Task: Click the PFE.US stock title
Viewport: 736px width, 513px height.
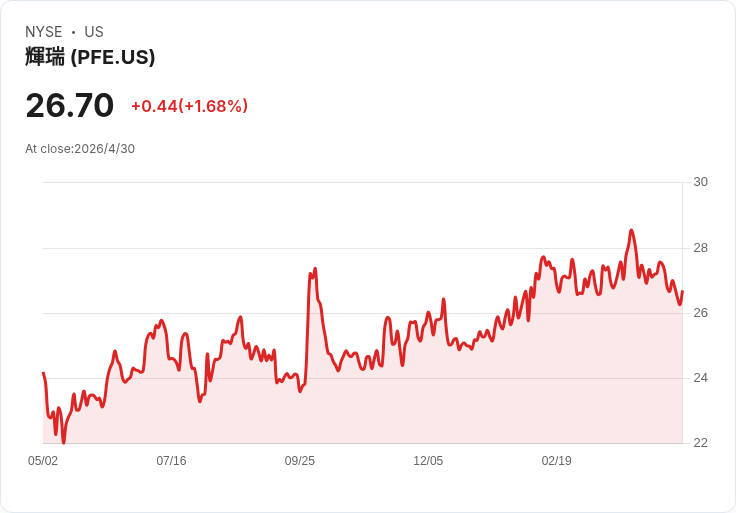Action: pos(90,57)
